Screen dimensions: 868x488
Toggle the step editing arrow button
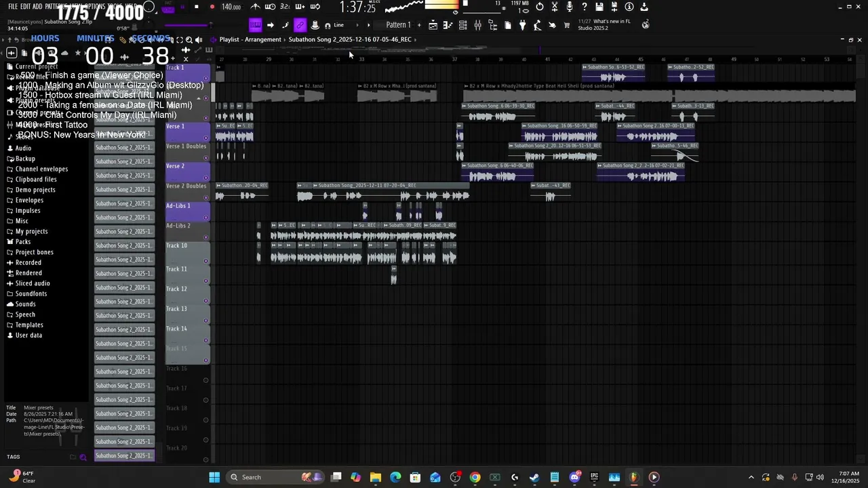click(270, 25)
